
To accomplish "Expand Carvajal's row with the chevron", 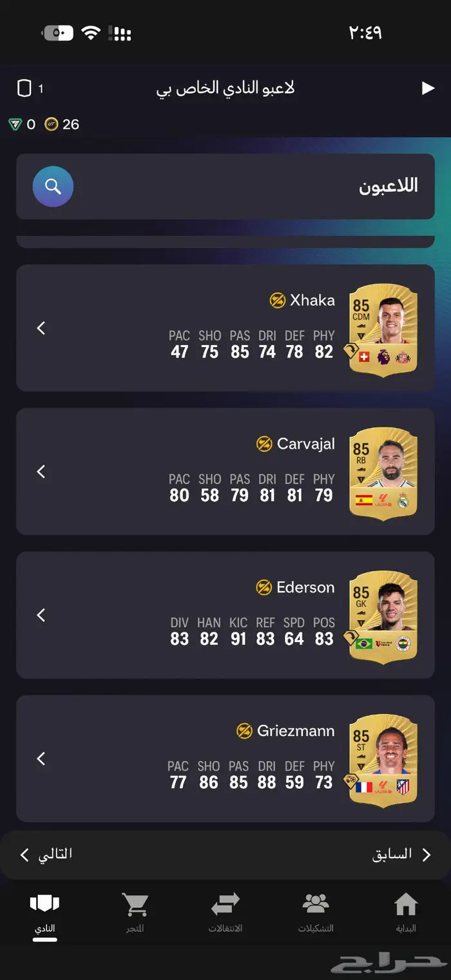I will [x=41, y=472].
